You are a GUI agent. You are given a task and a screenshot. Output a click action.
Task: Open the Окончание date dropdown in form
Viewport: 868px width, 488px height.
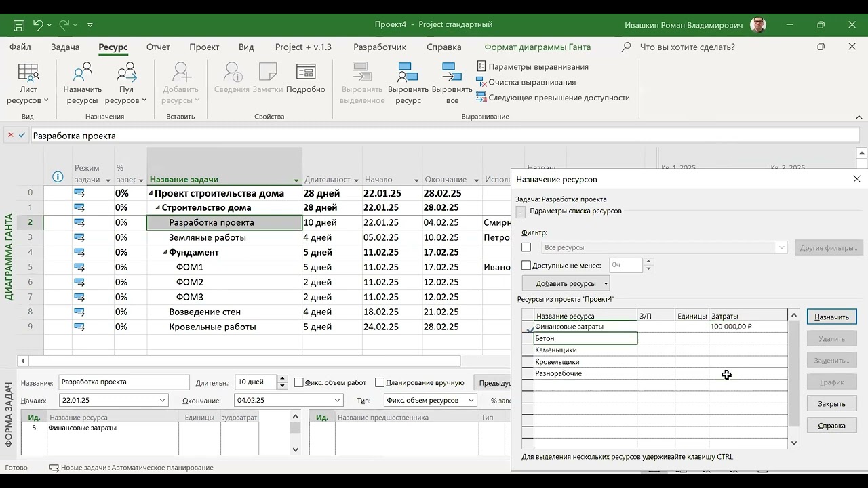point(338,401)
